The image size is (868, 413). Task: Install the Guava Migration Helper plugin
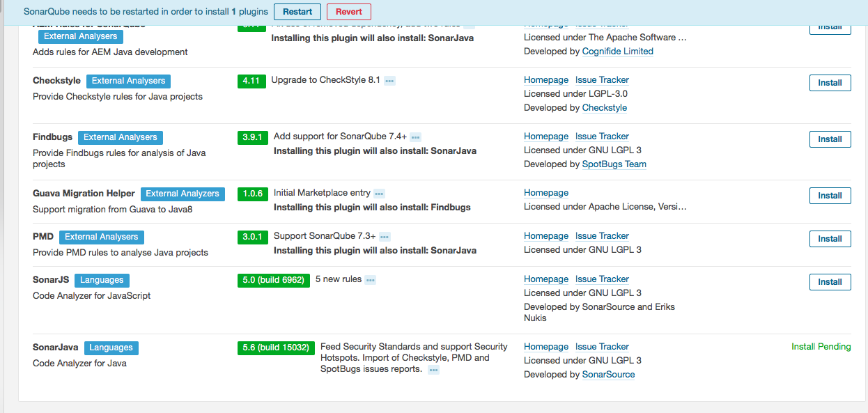coord(830,196)
